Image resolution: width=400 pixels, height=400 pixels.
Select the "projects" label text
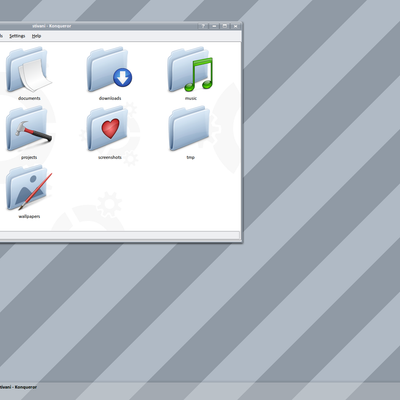coord(29,157)
